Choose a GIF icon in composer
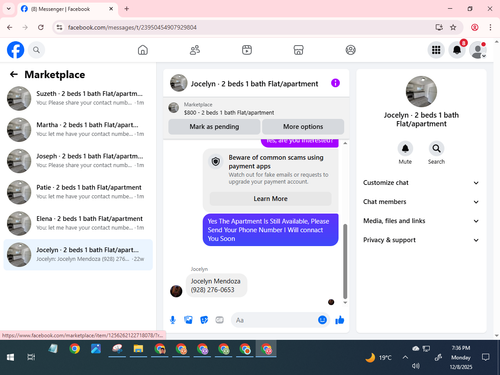 219,320
